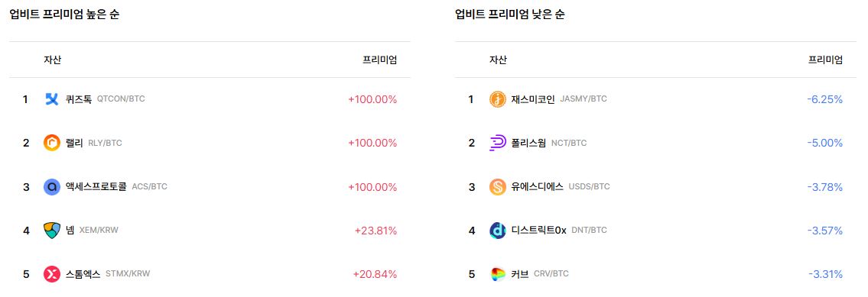Click the 퀴즈톡 QTCON coin icon

click(x=51, y=99)
